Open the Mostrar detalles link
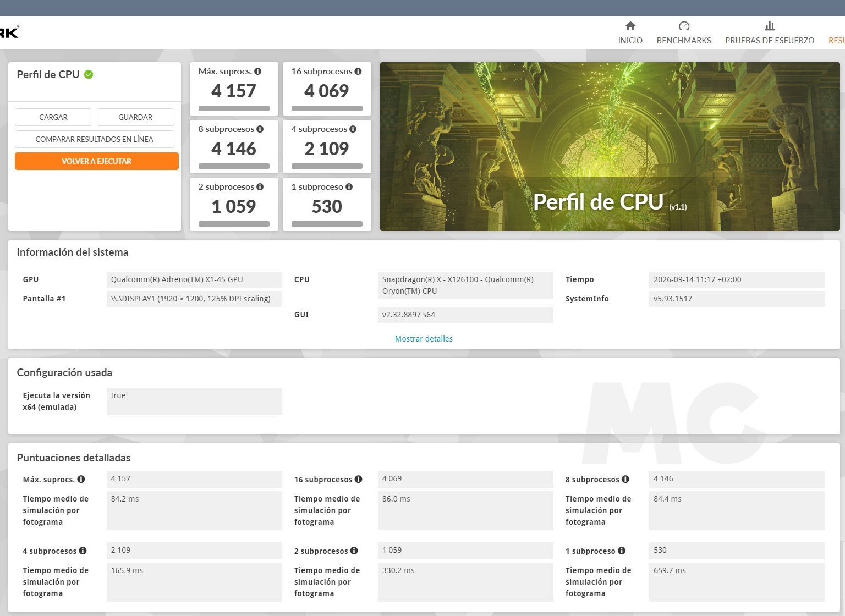Viewport: 845px width, 616px height. (424, 339)
